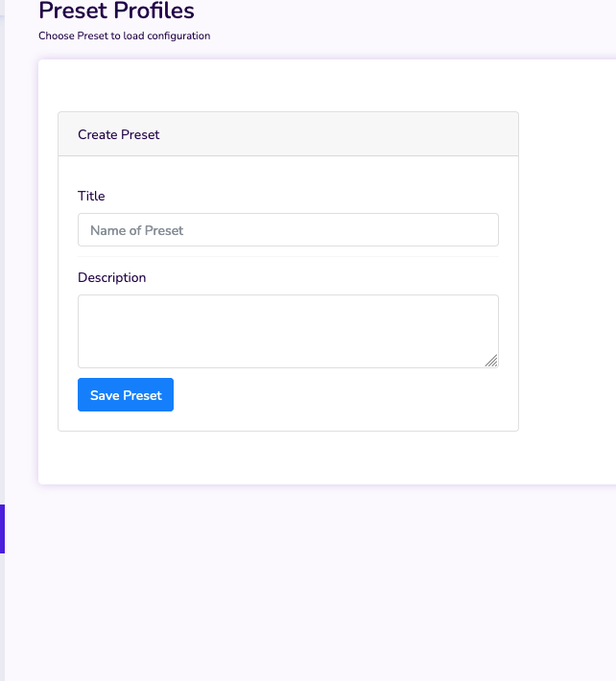
Task: Click the Description textarea resize handle
Action: 491,361
